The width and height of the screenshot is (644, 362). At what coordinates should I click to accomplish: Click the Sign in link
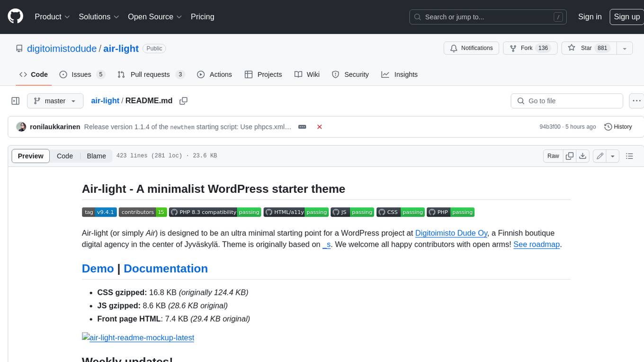tap(590, 17)
